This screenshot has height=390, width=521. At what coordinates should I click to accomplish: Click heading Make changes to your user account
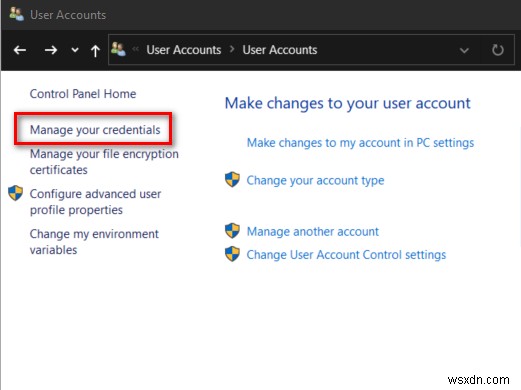348,103
